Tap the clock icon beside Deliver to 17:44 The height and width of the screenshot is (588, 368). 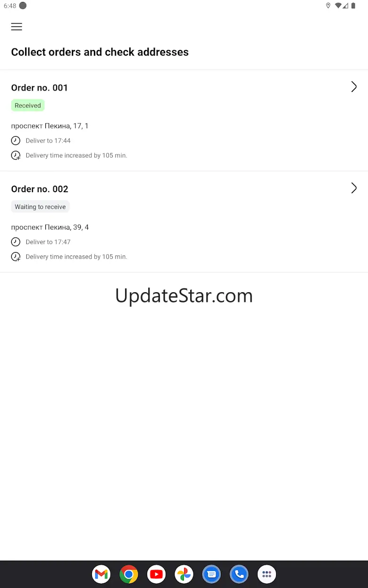16,140
